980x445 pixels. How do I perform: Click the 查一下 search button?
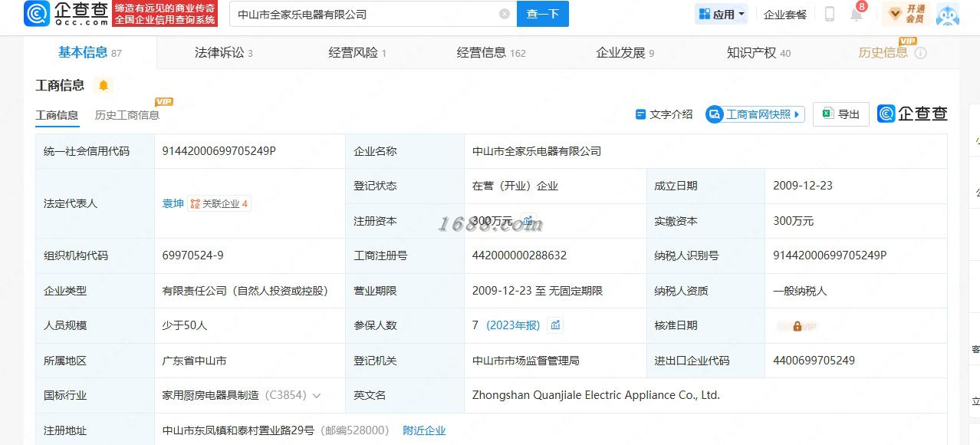542,14
